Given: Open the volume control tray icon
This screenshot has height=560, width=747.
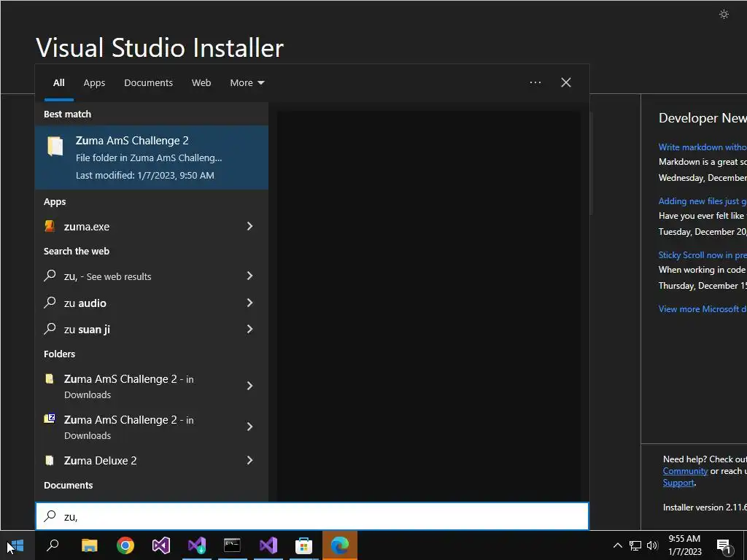Looking at the screenshot, I should tap(652, 545).
